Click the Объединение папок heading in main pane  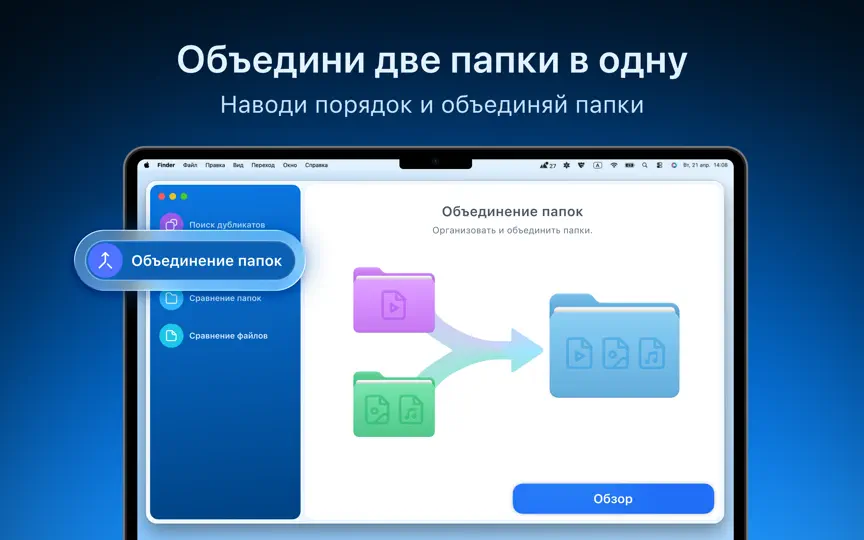pos(512,212)
